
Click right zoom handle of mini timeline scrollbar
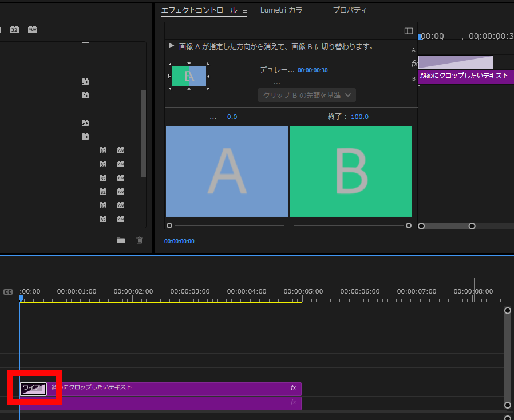coord(472,226)
